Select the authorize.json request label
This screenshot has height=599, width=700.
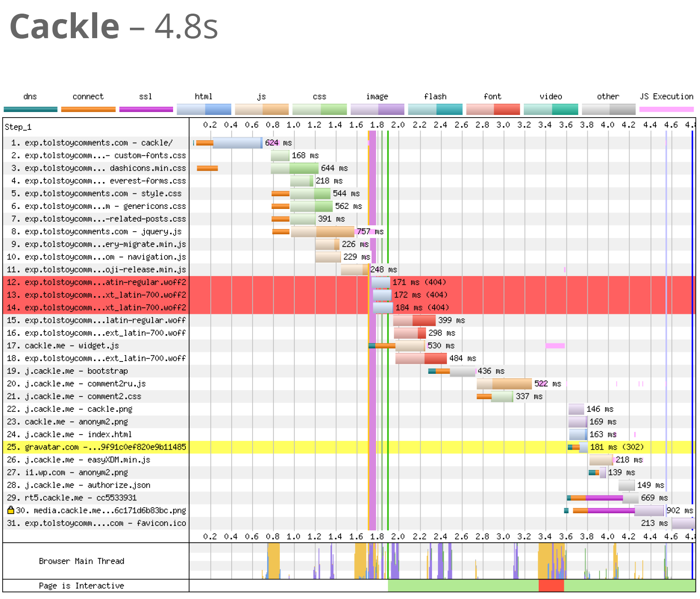(x=79, y=486)
